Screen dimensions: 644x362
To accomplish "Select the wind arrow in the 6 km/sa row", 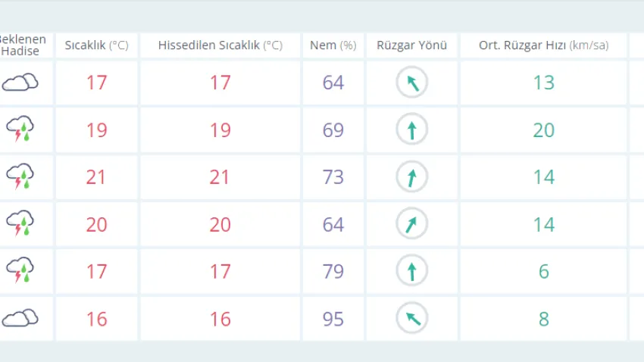I will [412, 271].
